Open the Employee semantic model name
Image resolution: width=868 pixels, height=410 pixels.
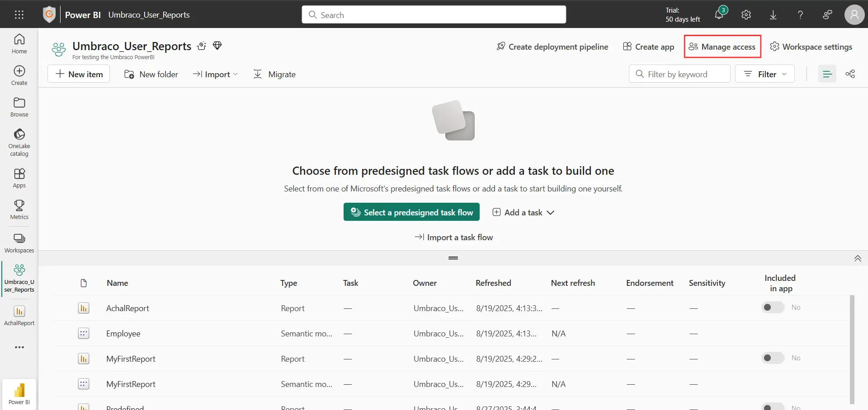click(x=123, y=333)
